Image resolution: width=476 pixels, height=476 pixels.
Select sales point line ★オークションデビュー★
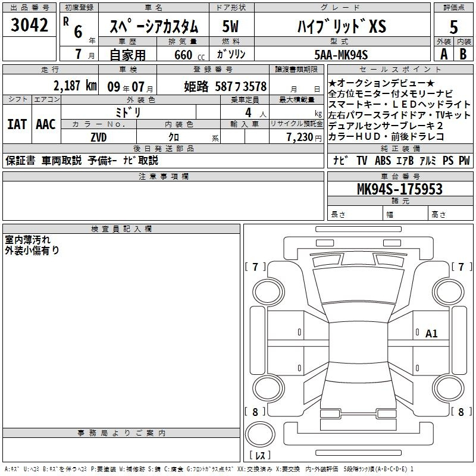point(381,83)
